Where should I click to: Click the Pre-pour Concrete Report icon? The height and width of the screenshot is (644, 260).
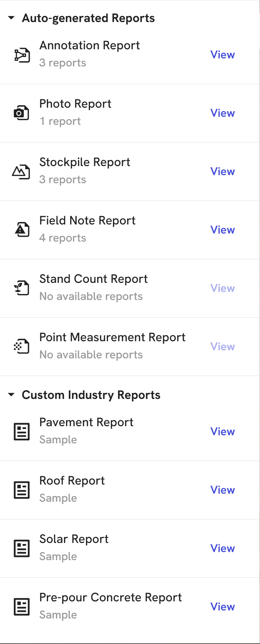22,607
